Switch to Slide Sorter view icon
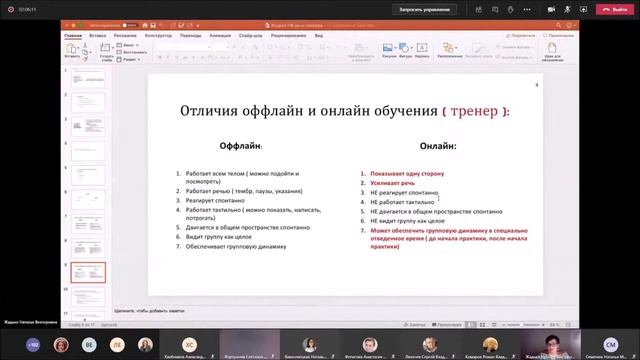This screenshot has width=640, height=360. pos(482,325)
